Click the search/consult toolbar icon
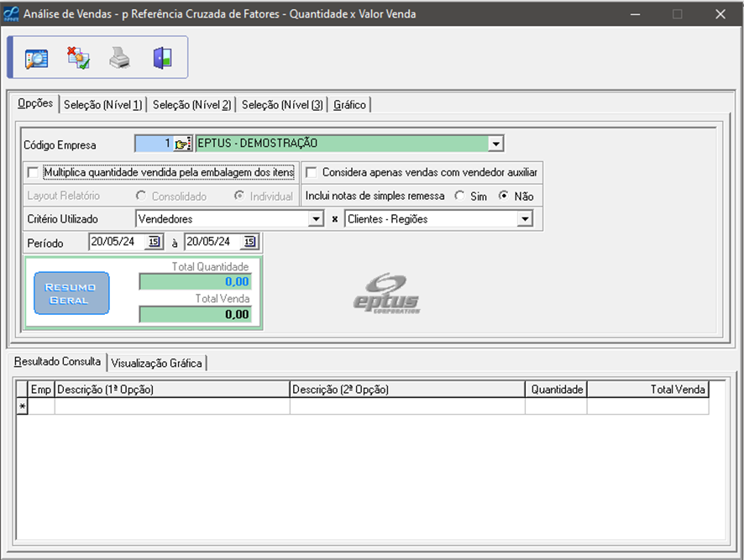The image size is (744, 560). coord(36,58)
